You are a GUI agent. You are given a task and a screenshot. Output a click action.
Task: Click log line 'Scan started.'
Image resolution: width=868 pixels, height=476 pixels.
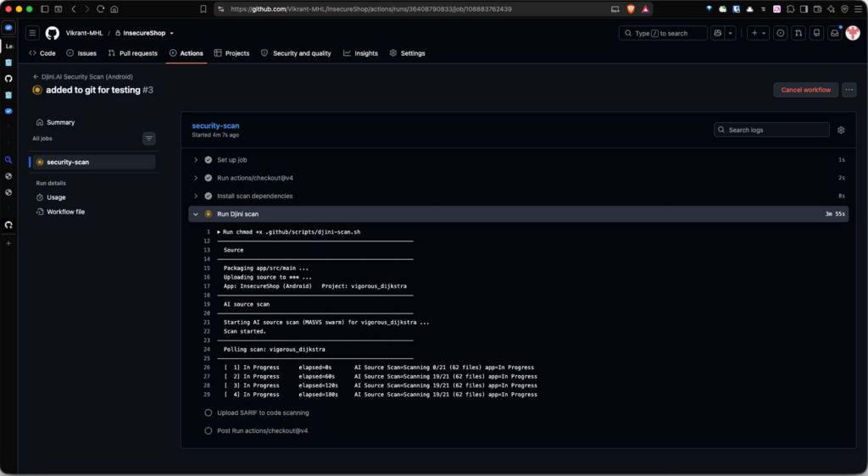pyautogui.click(x=245, y=332)
